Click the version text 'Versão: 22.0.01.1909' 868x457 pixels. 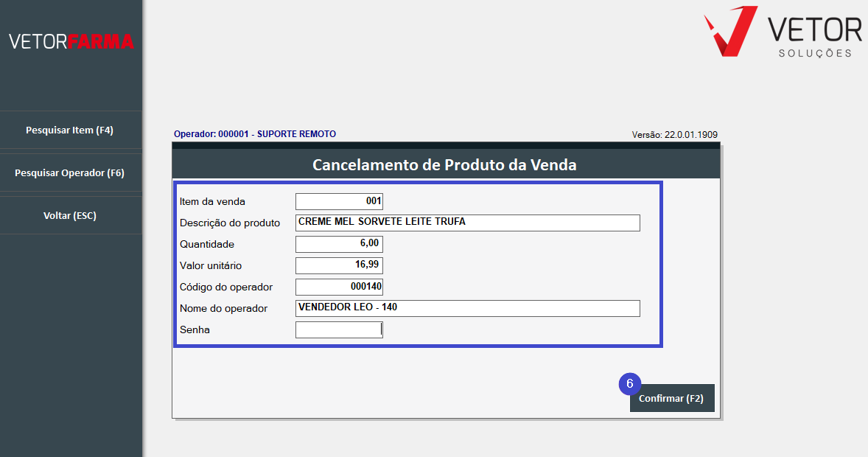pyautogui.click(x=675, y=135)
